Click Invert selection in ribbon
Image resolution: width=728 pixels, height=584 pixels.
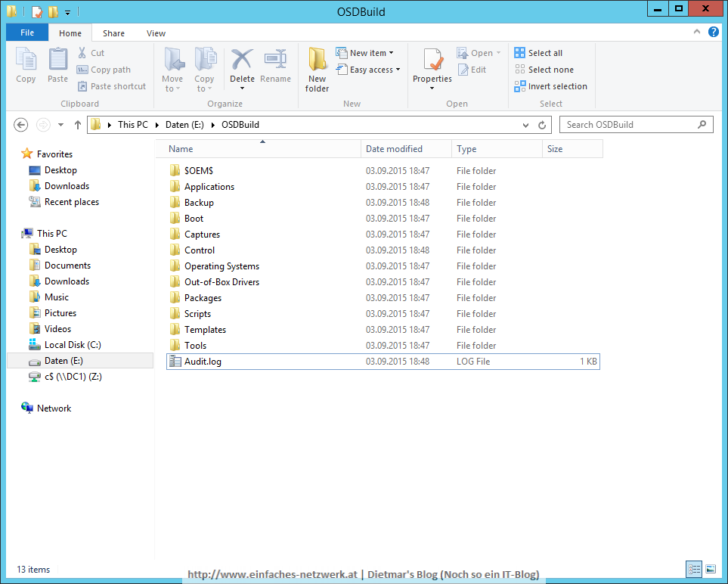coord(550,86)
